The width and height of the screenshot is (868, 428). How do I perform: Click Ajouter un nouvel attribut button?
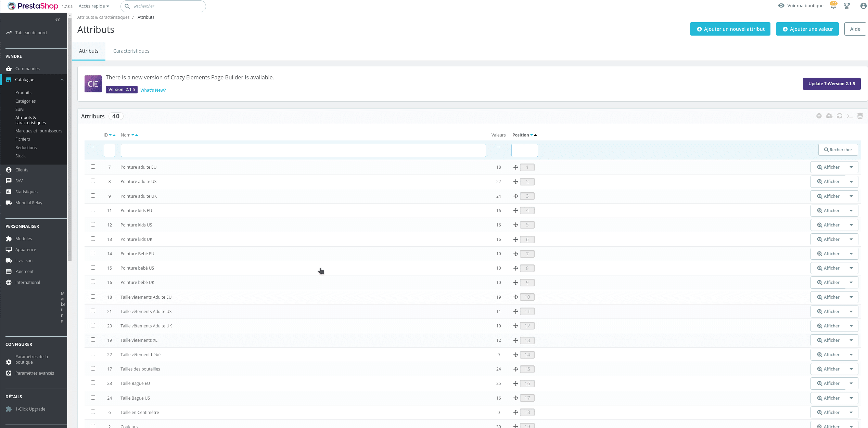[x=730, y=29]
